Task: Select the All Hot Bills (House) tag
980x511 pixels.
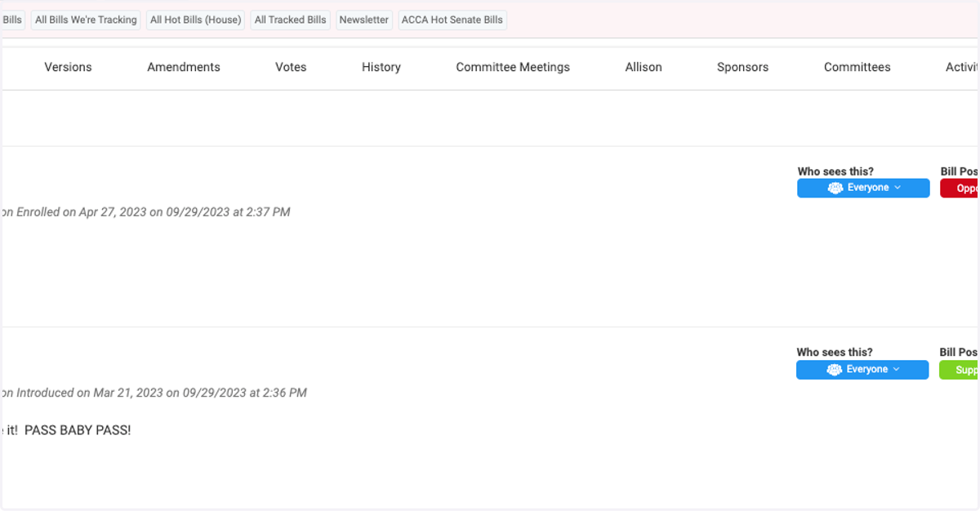Action: tap(196, 20)
